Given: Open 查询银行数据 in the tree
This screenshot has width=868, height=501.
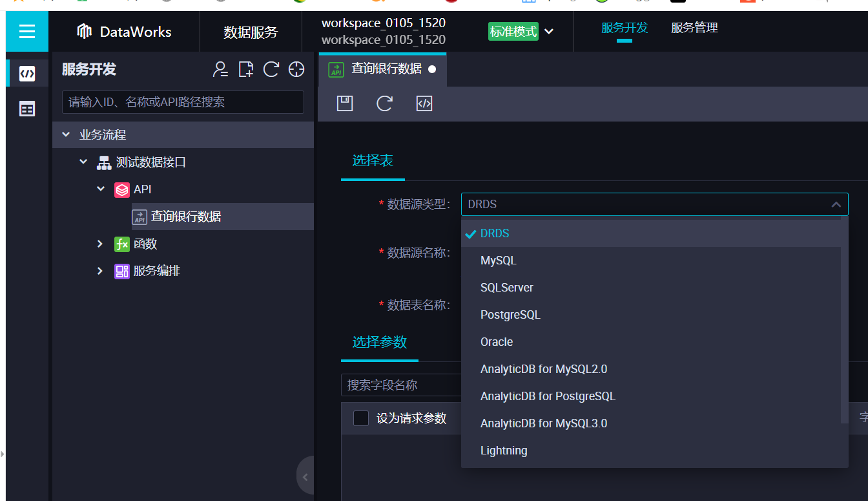Looking at the screenshot, I should tap(186, 217).
